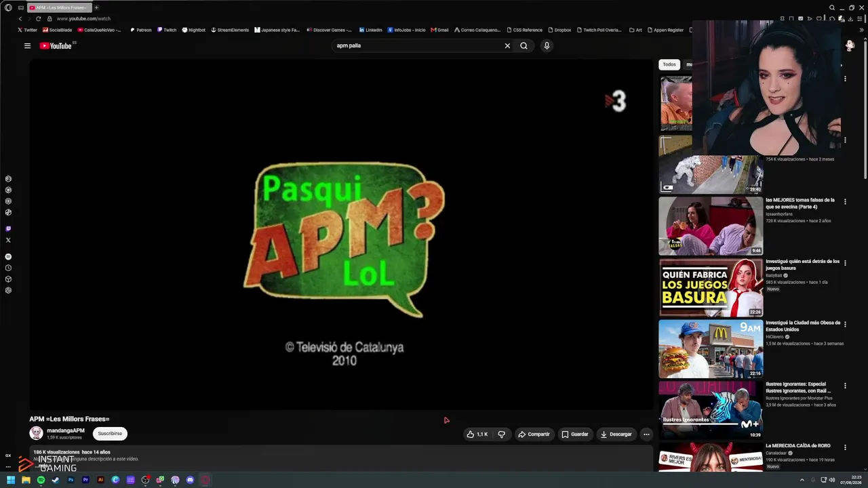Show hidden system tray icons
This screenshot has height=488, width=868.
pos(802,480)
